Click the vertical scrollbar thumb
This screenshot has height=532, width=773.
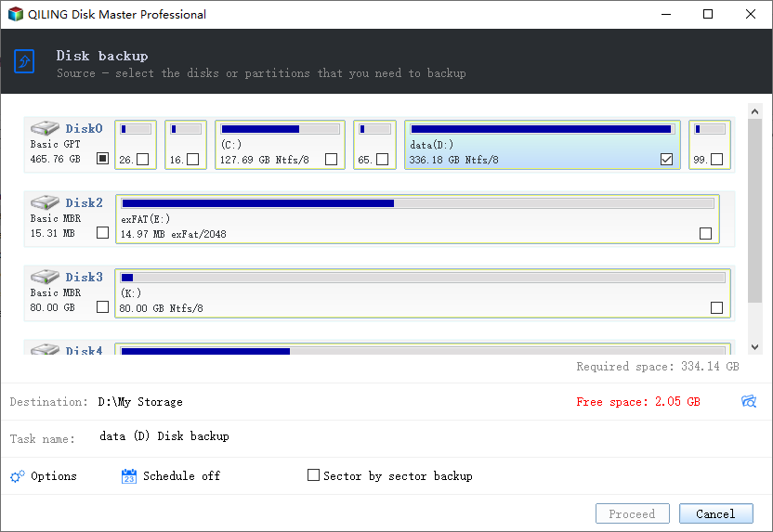(x=754, y=211)
